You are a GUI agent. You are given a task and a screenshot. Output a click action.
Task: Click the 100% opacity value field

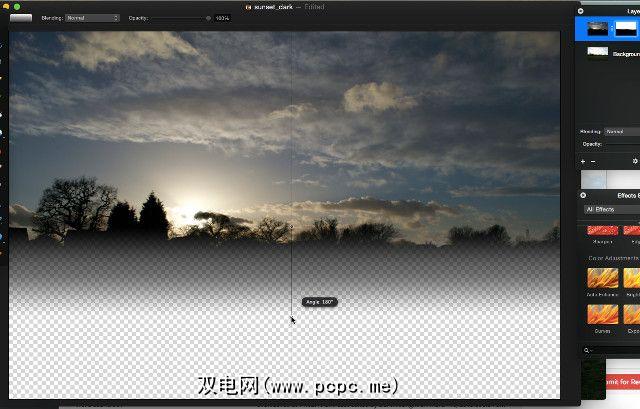[222, 18]
